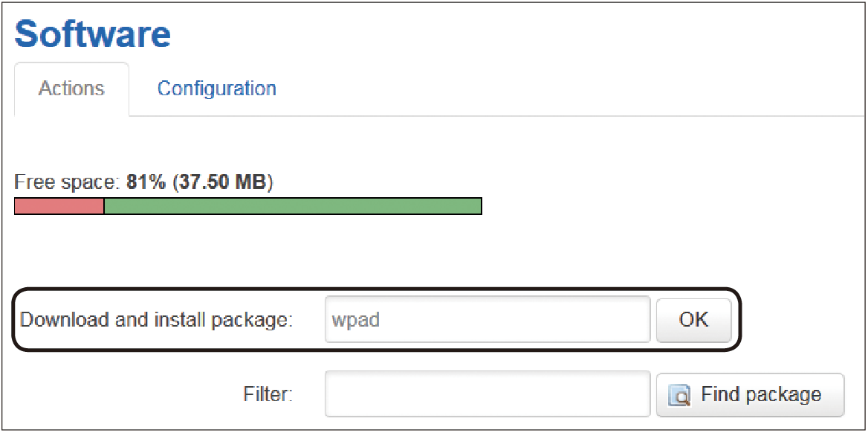Click inside the empty Filter text box
The width and height of the screenshot is (868, 433).
click(x=488, y=394)
